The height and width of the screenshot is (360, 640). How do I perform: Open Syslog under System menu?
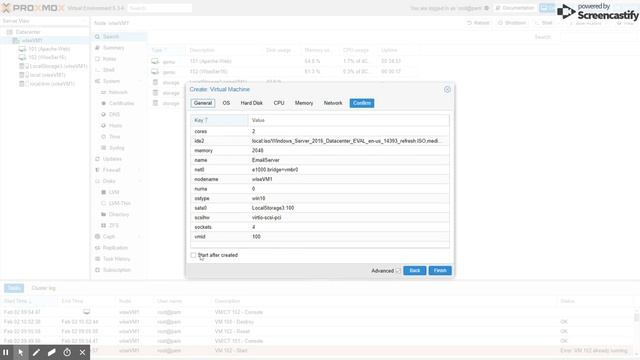pyautogui.click(x=117, y=148)
